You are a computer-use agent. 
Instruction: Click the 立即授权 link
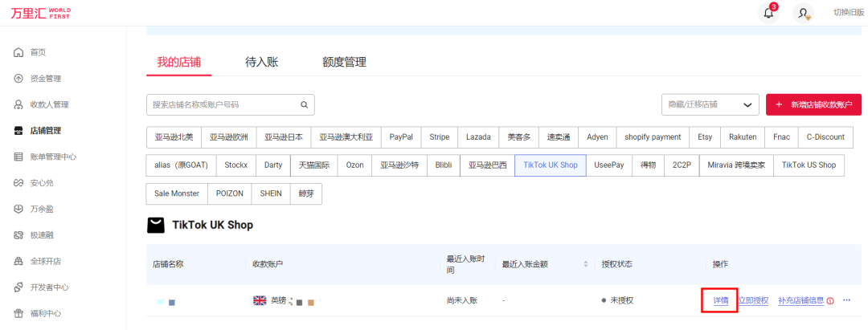(x=753, y=301)
